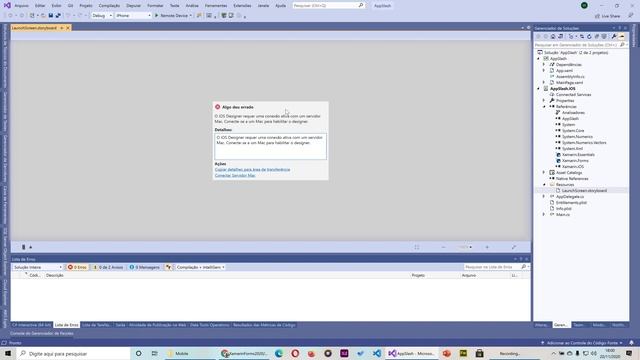Select the LaunchScreen.storyboard document tab

[x=34, y=28]
